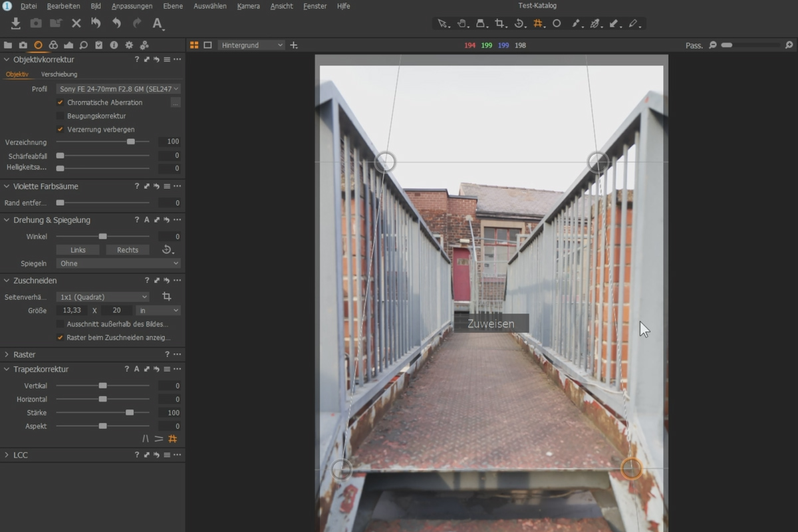Viewport: 798px width, 532px height.
Task: Select the Pan hand cursor tool
Action: (x=462, y=23)
